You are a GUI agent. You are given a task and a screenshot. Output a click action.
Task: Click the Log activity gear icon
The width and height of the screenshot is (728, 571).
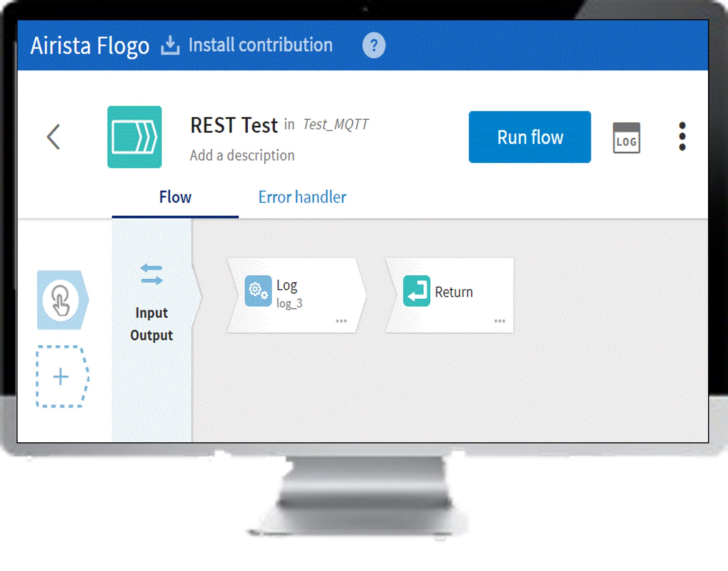tap(258, 291)
